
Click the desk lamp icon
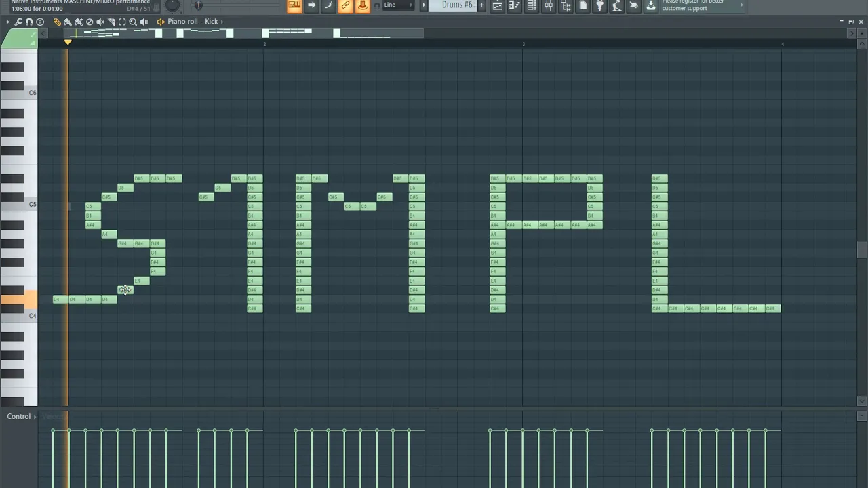[616, 5]
